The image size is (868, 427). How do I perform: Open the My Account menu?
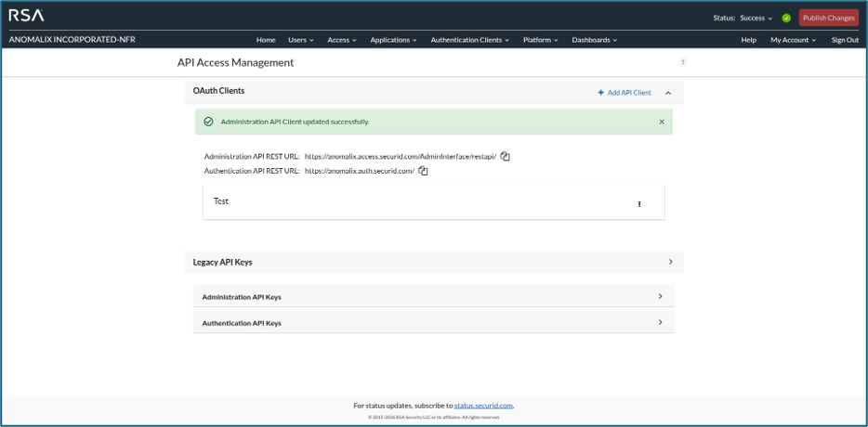coord(794,40)
